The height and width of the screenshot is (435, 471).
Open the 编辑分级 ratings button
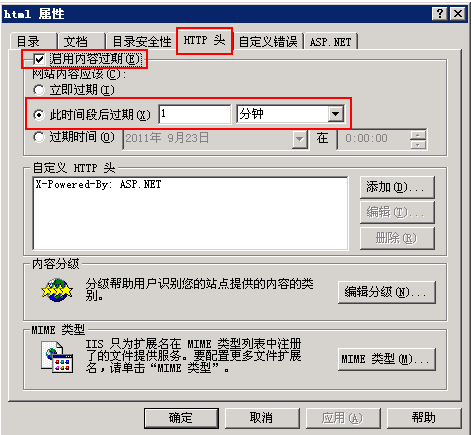(x=387, y=292)
